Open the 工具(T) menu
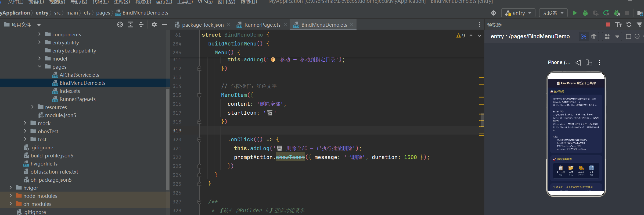This screenshot has height=215, width=644. pyautogui.click(x=185, y=2)
